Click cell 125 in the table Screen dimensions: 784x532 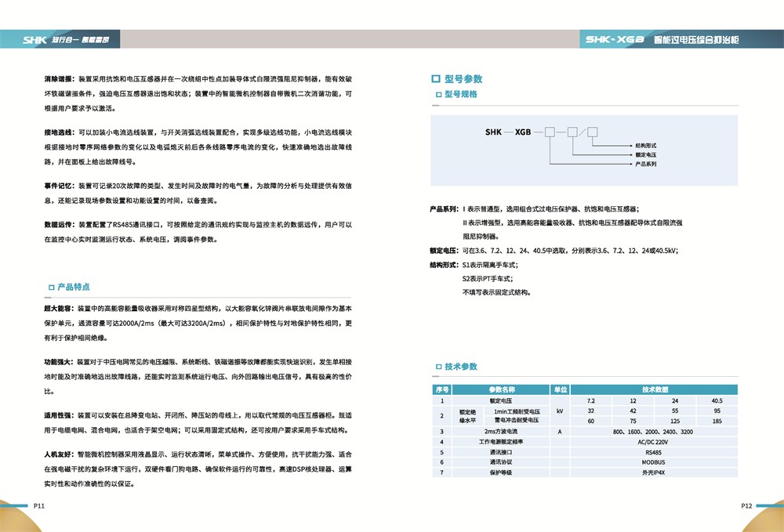coord(675,421)
